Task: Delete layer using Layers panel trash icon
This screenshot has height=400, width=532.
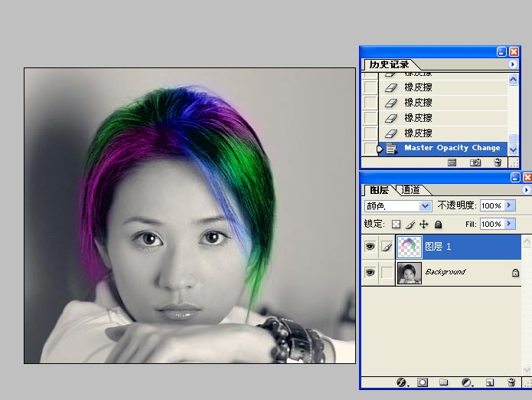Action: pyautogui.click(x=511, y=382)
